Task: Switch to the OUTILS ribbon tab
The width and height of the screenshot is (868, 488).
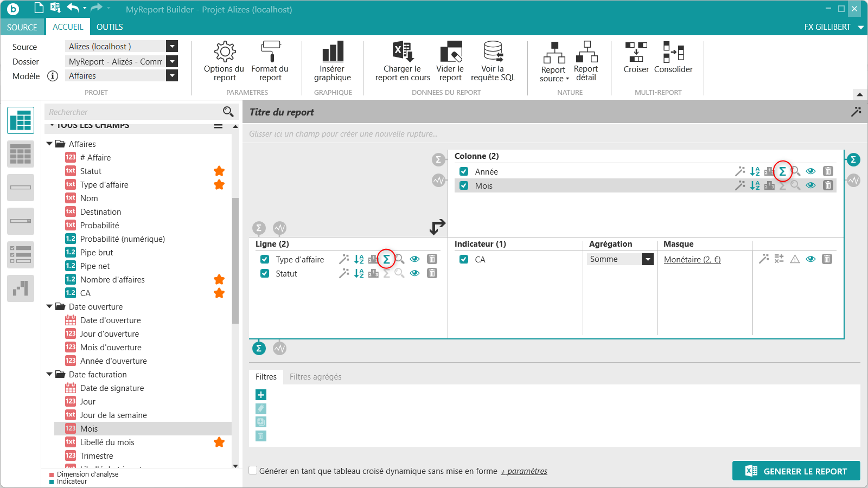Action: pyautogui.click(x=110, y=27)
